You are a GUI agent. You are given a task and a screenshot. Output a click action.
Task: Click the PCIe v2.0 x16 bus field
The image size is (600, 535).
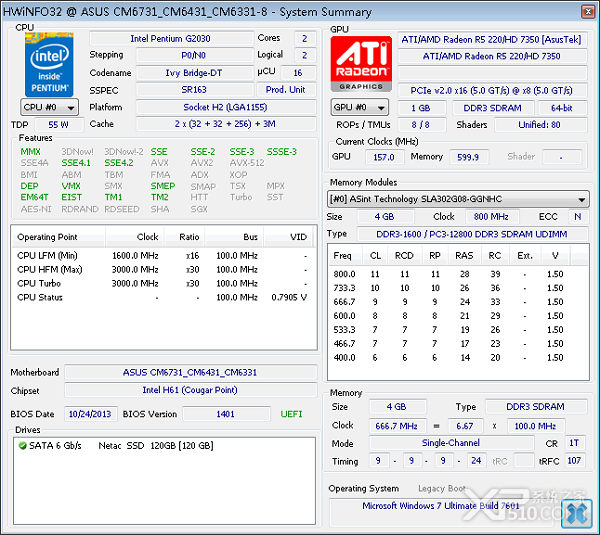pyautogui.click(x=492, y=91)
